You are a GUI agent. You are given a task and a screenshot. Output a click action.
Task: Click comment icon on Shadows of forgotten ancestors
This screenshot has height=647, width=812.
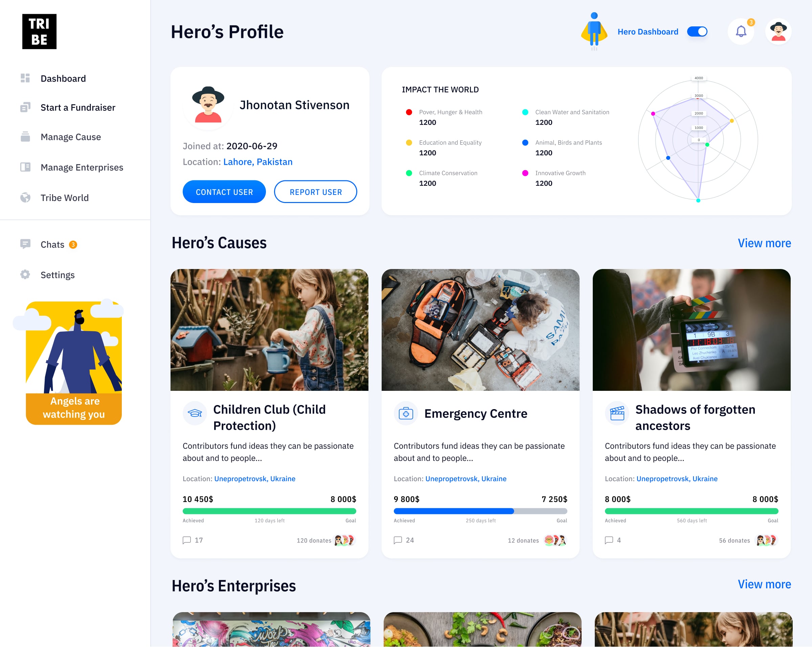click(x=609, y=540)
